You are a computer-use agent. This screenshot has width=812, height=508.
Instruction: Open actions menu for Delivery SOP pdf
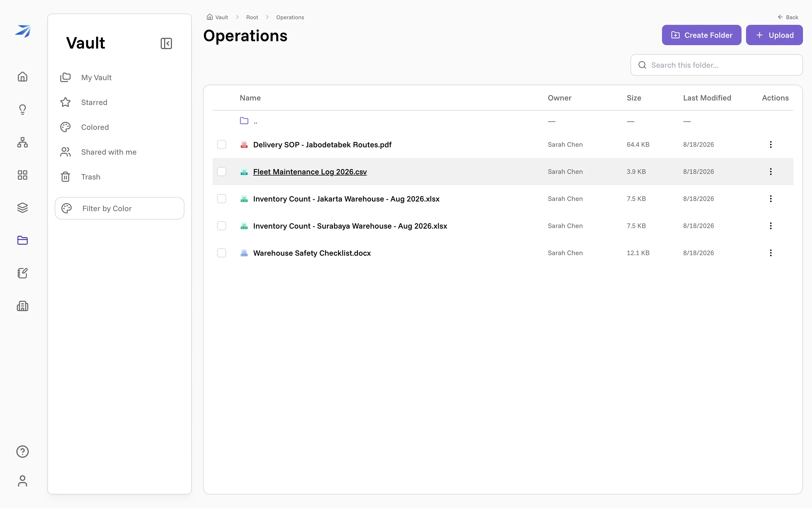pos(771,144)
